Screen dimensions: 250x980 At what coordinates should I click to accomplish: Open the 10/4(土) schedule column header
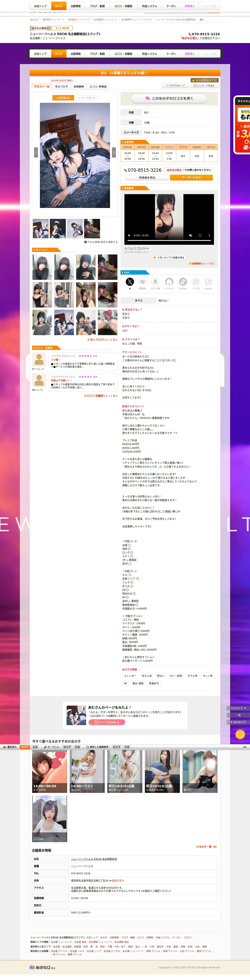point(169,147)
